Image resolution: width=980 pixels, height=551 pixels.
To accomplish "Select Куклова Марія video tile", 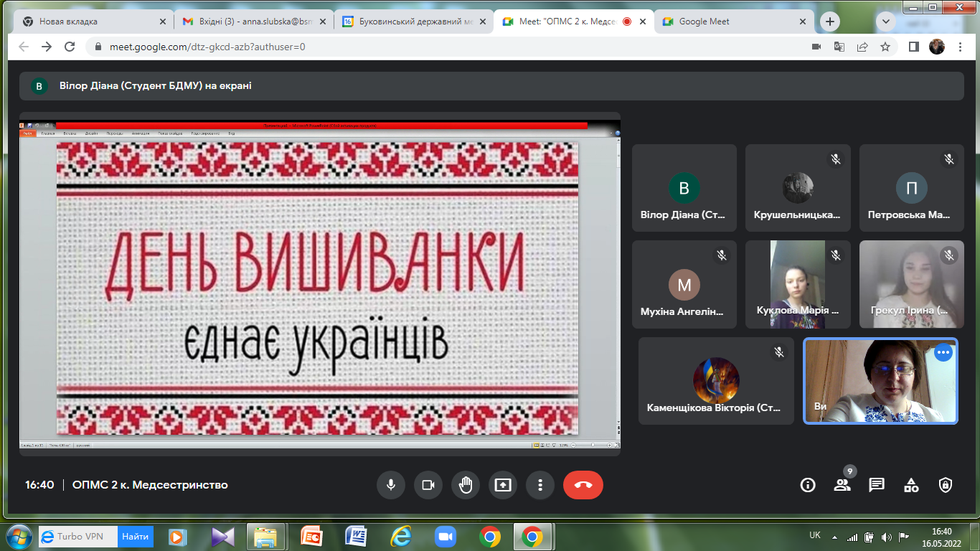I will pyautogui.click(x=798, y=284).
